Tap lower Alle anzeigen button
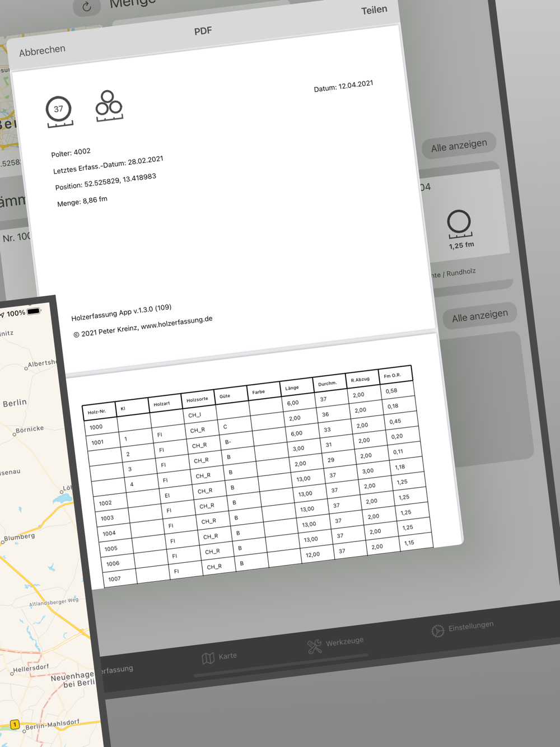 (480, 316)
